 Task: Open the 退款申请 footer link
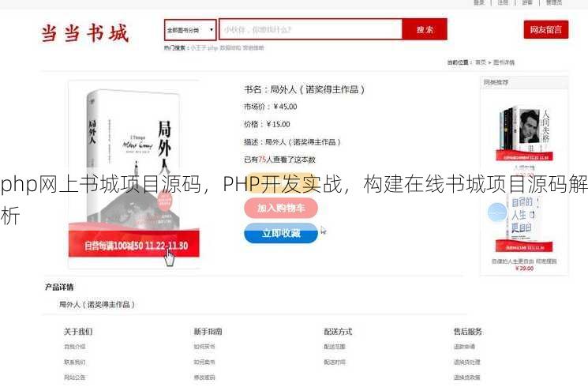click(464, 347)
